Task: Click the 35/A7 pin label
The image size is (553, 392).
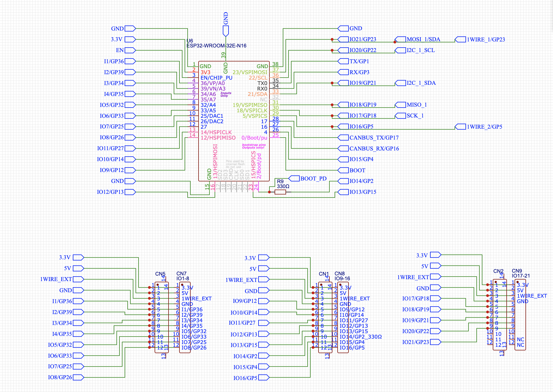Action: coord(208,99)
